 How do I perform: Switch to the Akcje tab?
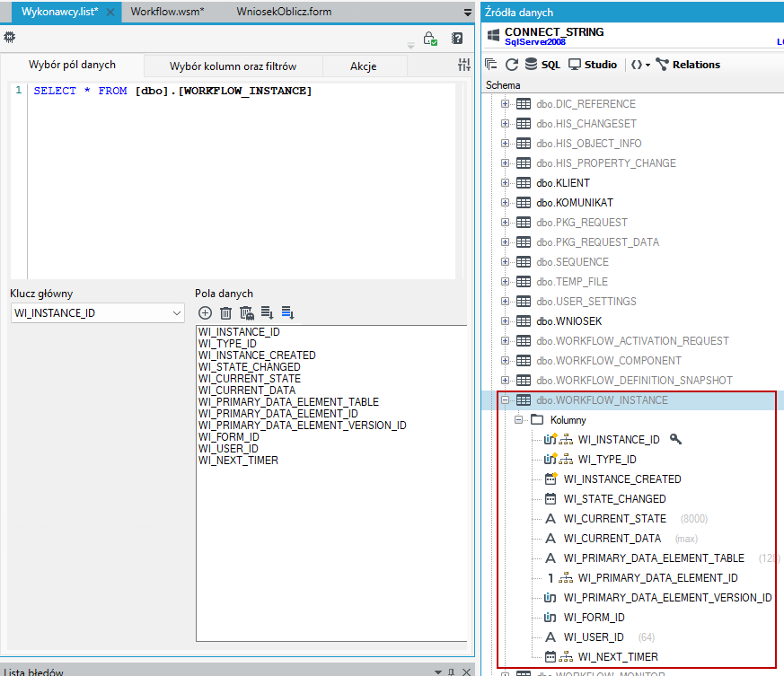click(x=364, y=66)
